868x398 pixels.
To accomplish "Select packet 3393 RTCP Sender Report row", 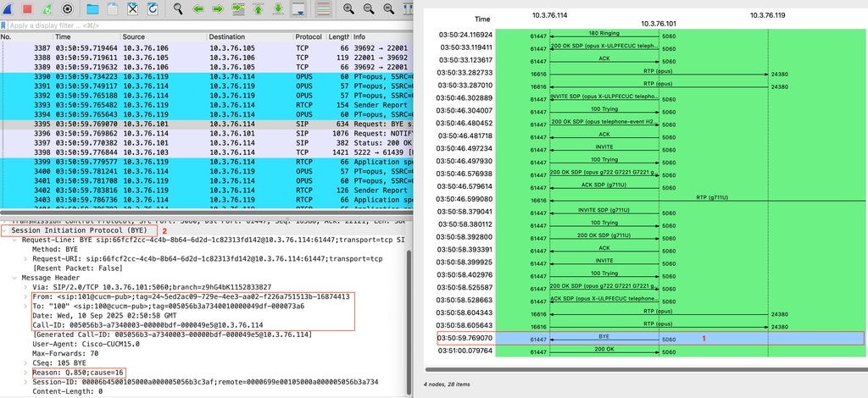I will tap(207, 105).
